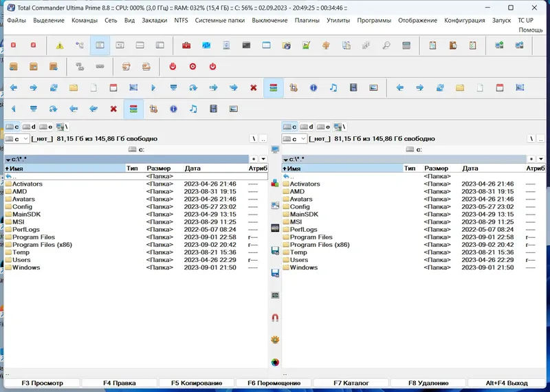The image size is (550, 392).
Task: Open the left panel drive c combo box
Action: click(16, 139)
